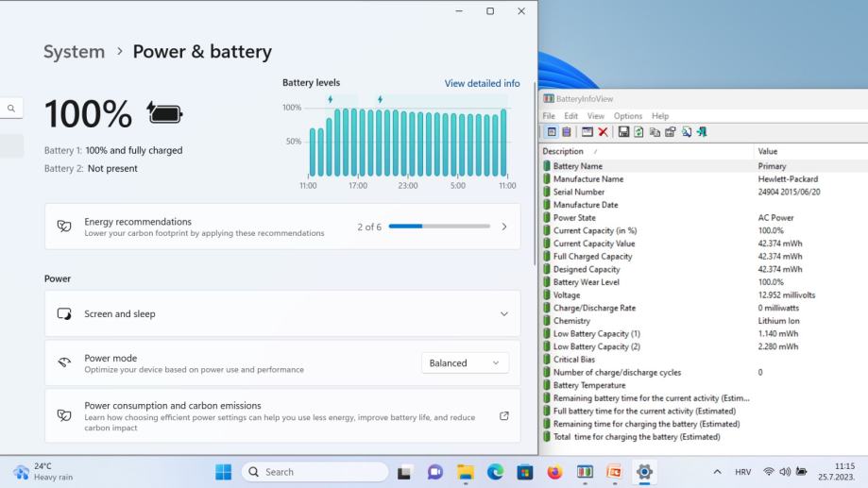Screen dimensions: 868x488
Task: Click the Energy recommendations progress bar
Action: point(439,227)
